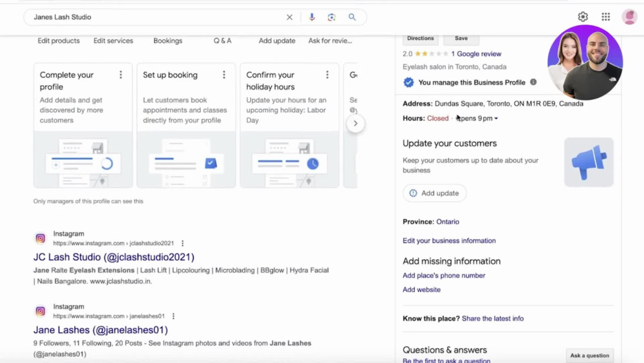The width and height of the screenshot is (644, 363).
Task: Click the Save button
Action: [461, 38]
